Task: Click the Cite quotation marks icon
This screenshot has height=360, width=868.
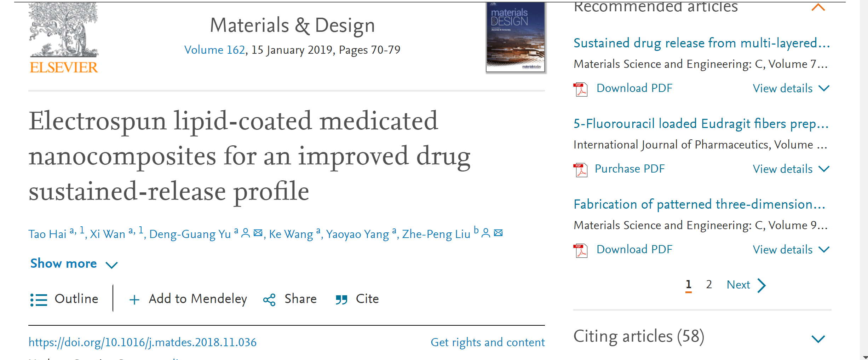Action: click(341, 300)
